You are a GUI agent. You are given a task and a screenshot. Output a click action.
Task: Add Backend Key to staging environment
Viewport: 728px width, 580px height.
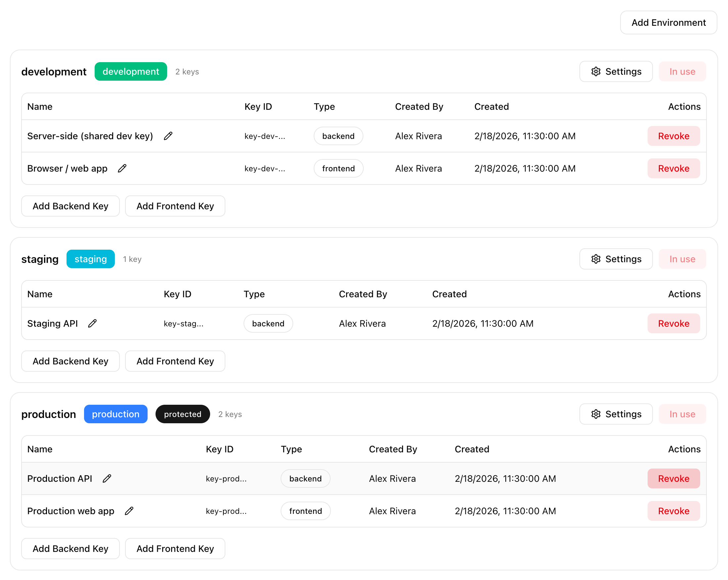pos(70,361)
